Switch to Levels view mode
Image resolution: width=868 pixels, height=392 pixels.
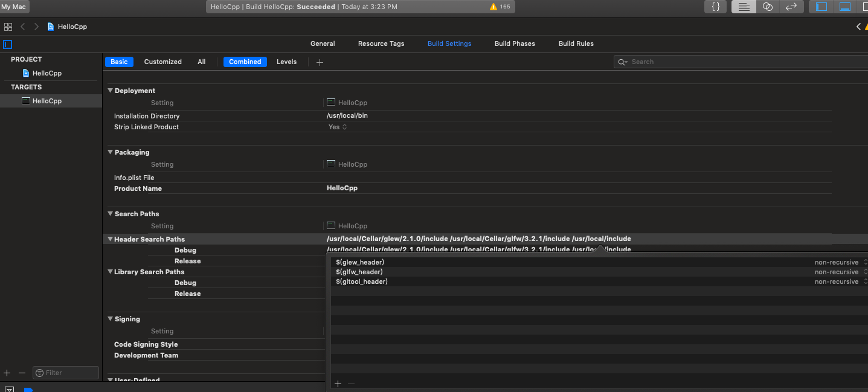click(x=286, y=62)
